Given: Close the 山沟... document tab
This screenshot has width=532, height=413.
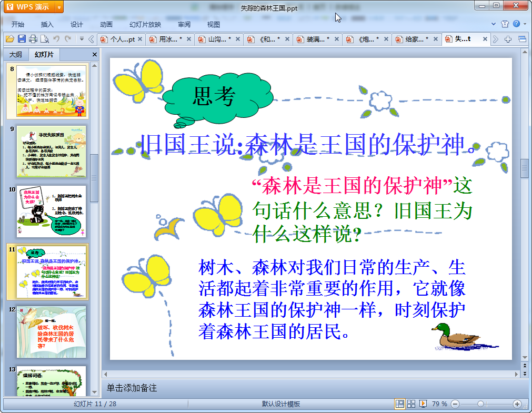Looking at the screenshot, I should point(238,39).
